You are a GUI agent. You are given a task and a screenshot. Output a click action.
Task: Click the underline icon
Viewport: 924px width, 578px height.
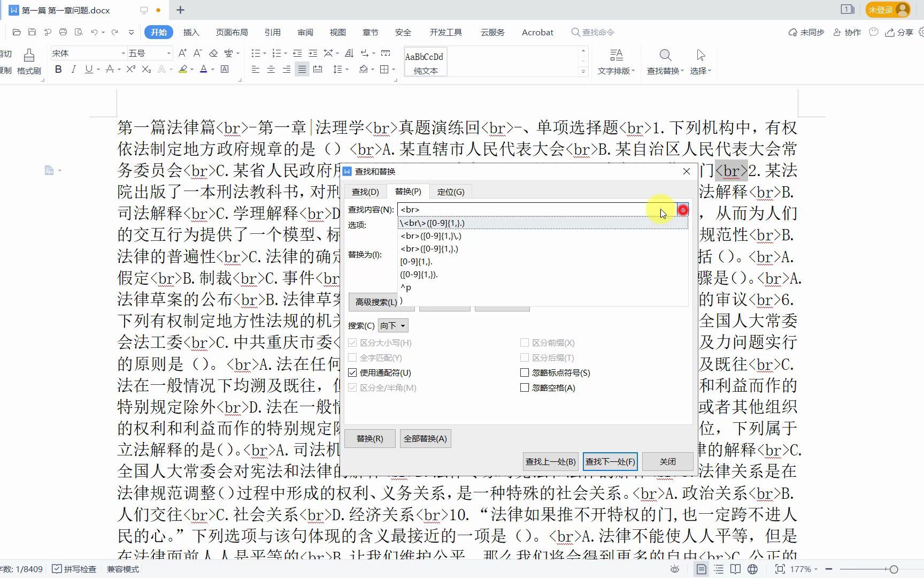tap(88, 69)
